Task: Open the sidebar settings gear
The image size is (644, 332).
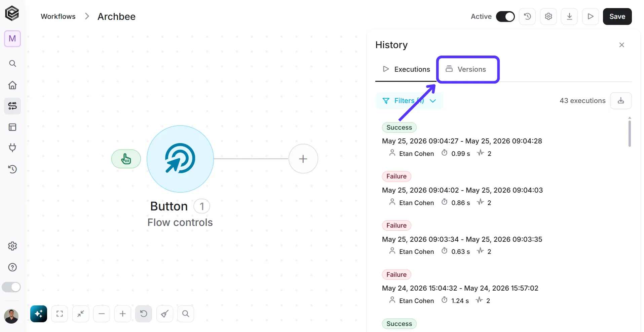Action: pyautogui.click(x=12, y=246)
